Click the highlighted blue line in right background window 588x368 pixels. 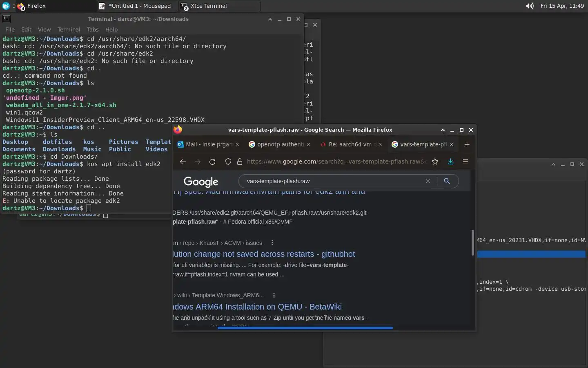point(531,254)
